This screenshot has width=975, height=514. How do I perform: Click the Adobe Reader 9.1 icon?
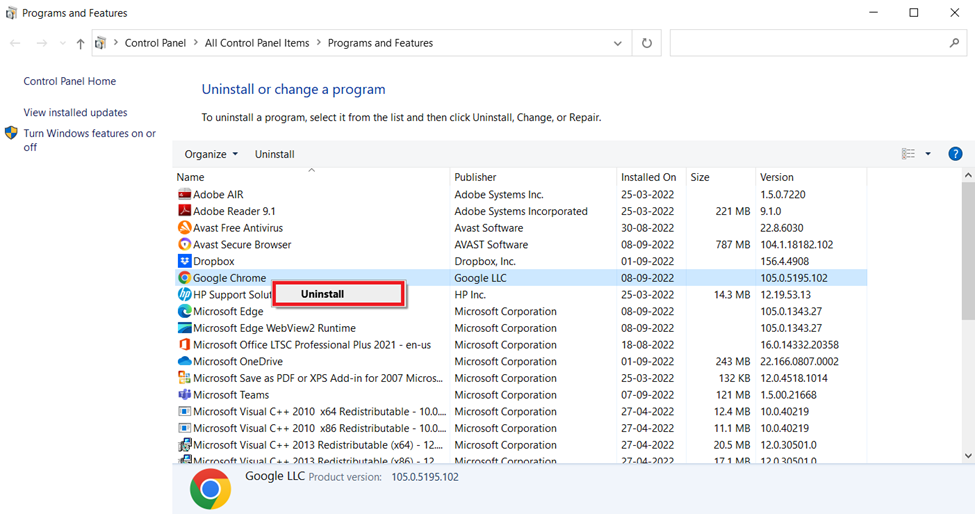coord(184,211)
